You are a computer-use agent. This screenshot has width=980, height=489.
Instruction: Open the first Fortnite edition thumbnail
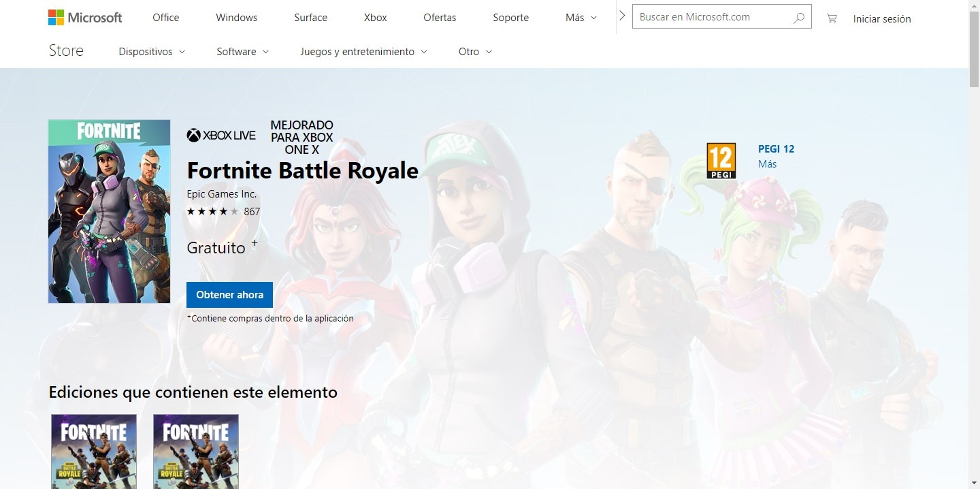(x=94, y=451)
